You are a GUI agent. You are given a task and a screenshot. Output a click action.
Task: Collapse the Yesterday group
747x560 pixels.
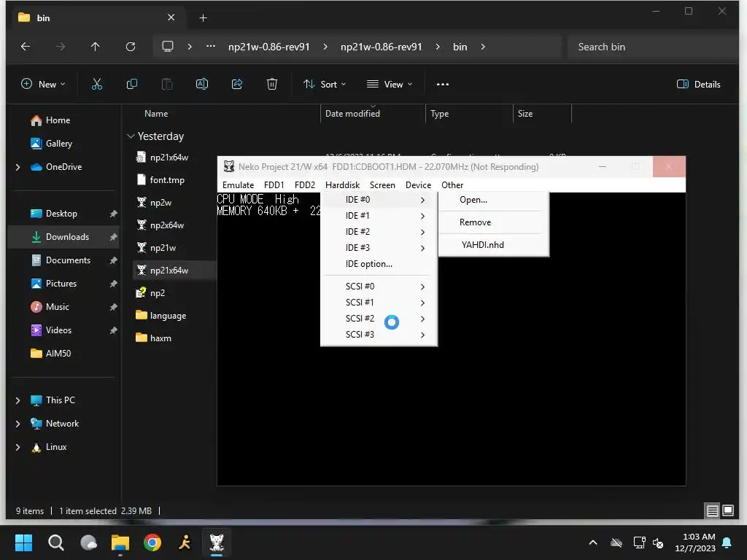131,136
